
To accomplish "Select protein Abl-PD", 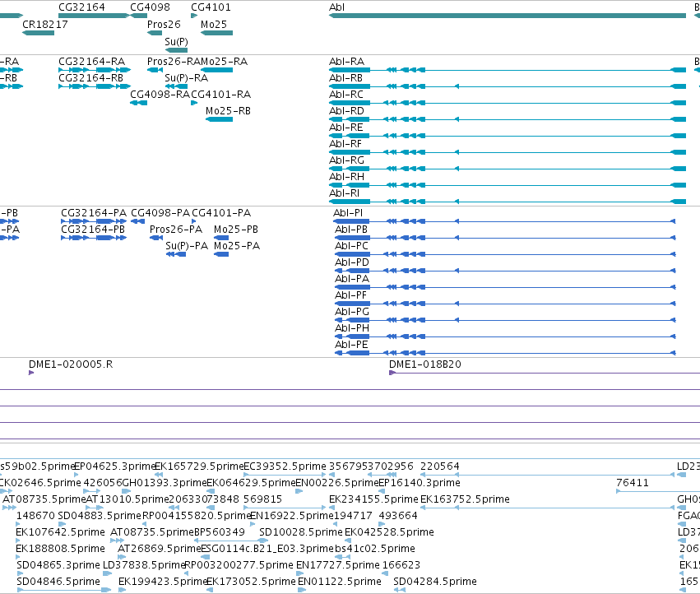I will [x=504, y=271].
